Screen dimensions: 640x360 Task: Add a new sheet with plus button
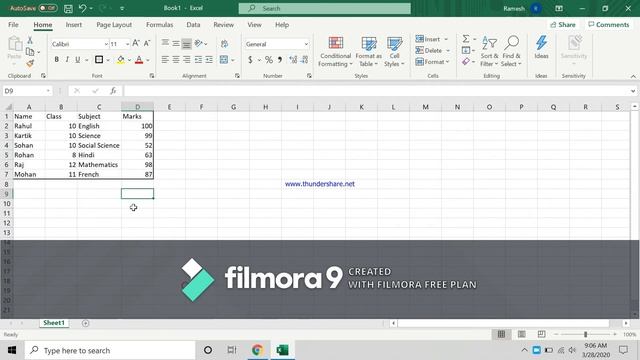[85, 323]
